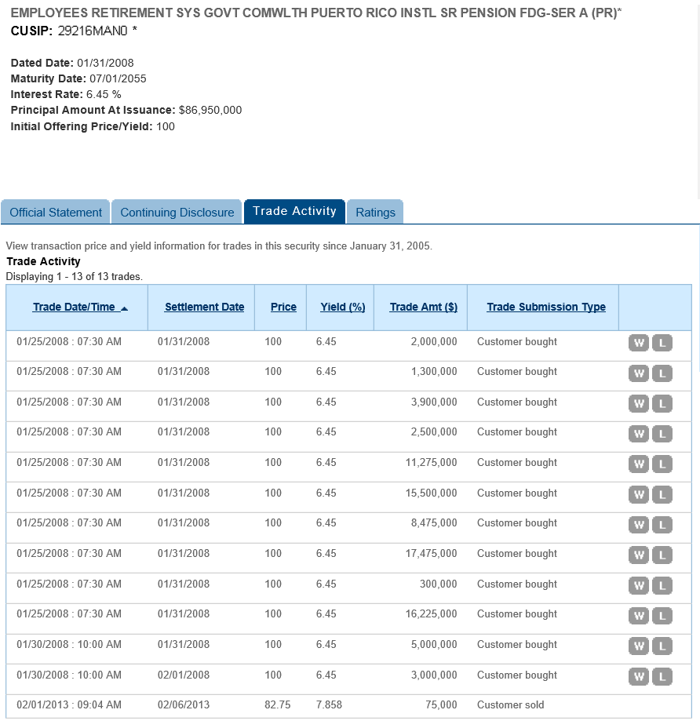The width and height of the screenshot is (700, 728).
Task: Click L icon for 3,900,000 trade row
Action: tap(662, 403)
